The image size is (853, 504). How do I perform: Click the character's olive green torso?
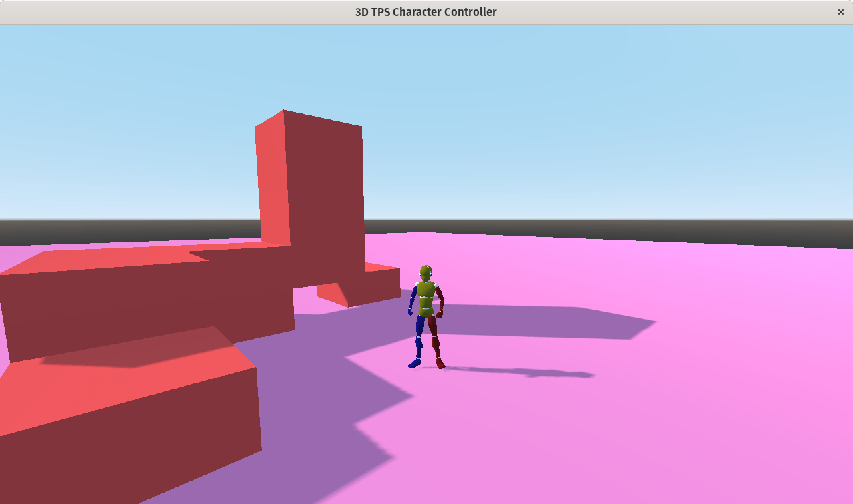click(426, 298)
